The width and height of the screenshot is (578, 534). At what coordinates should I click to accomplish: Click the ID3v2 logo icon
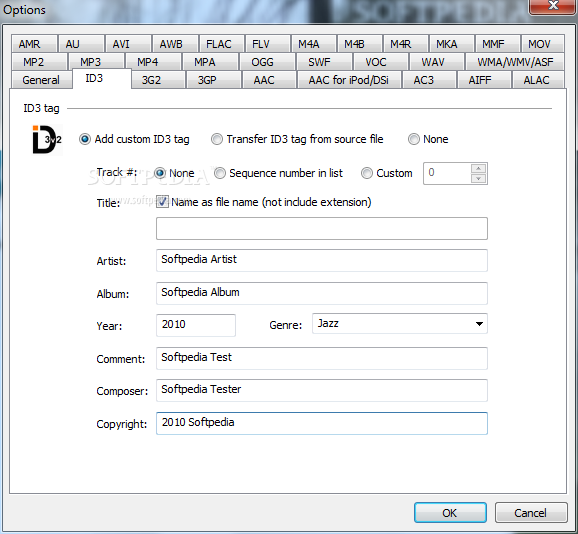(x=47, y=139)
